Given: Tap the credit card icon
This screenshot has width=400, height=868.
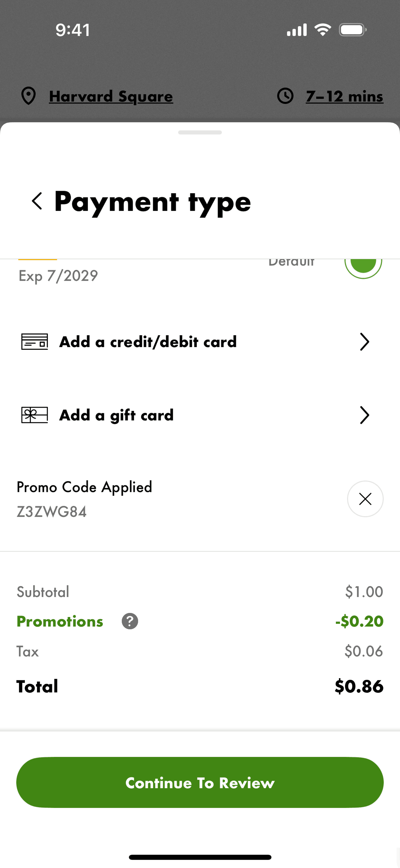Looking at the screenshot, I should pos(35,342).
